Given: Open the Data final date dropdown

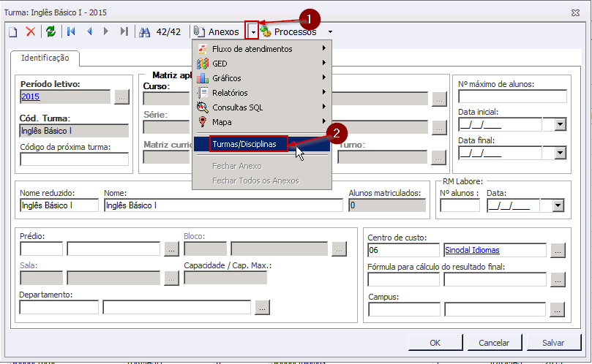Looking at the screenshot, I should point(560,153).
